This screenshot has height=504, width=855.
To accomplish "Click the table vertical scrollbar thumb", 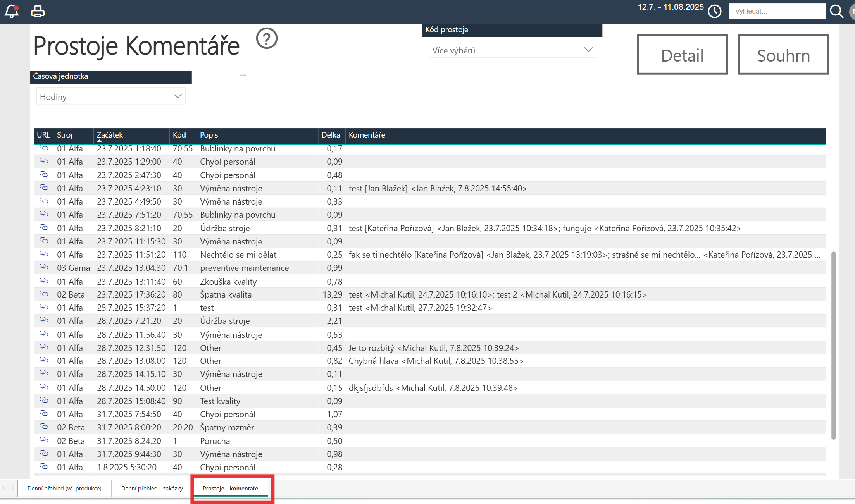I will (x=833, y=346).
